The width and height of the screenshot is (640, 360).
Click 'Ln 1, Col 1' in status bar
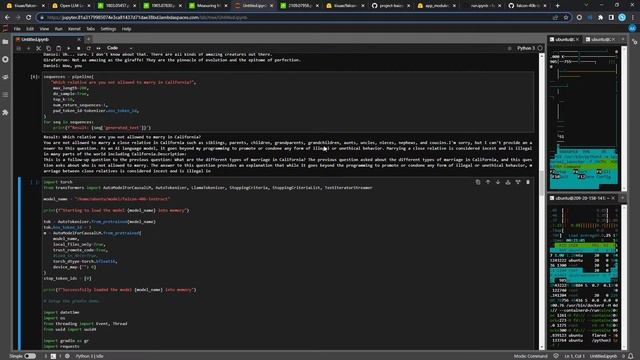point(574,356)
